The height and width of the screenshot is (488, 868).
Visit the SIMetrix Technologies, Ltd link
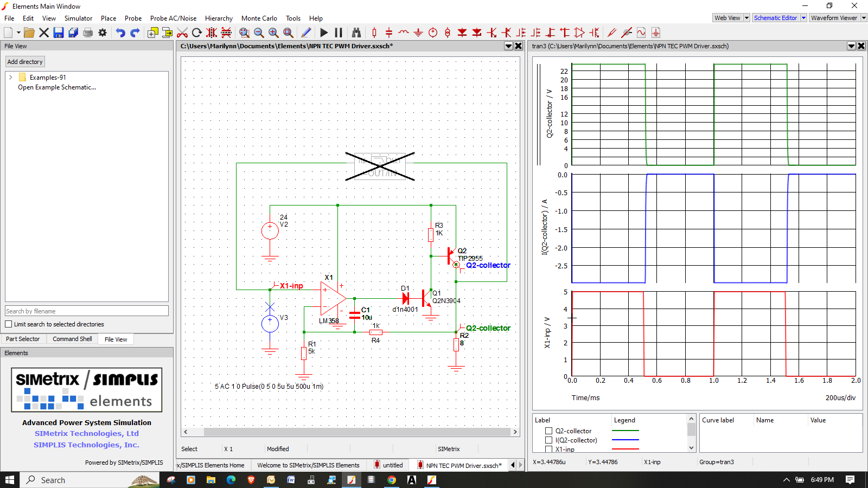pyautogui.click(x=87, y=433)
